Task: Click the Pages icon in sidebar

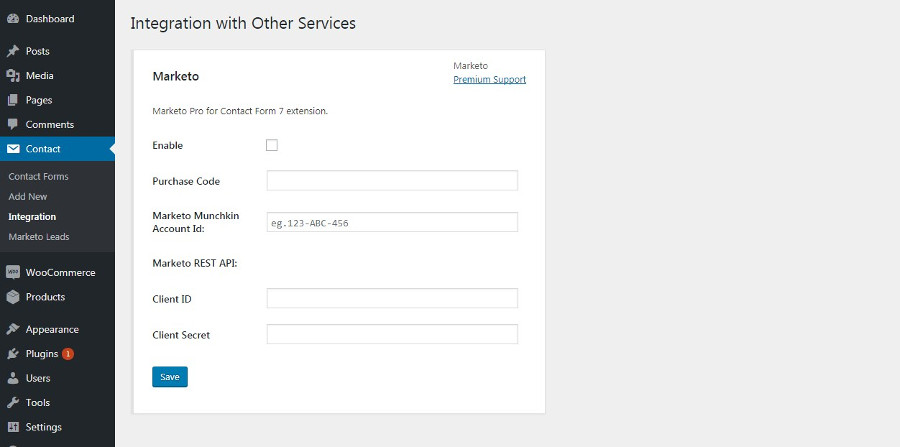Action: (x=13, y=100)
